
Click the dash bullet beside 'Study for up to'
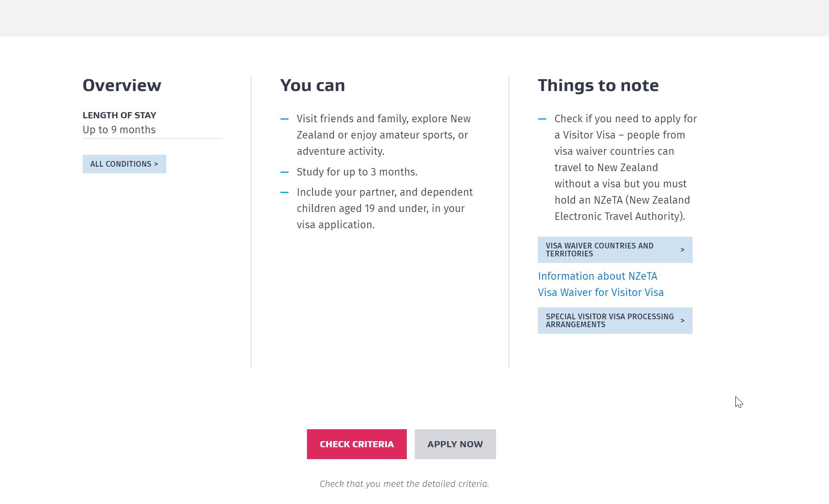[x=285, y=172]
